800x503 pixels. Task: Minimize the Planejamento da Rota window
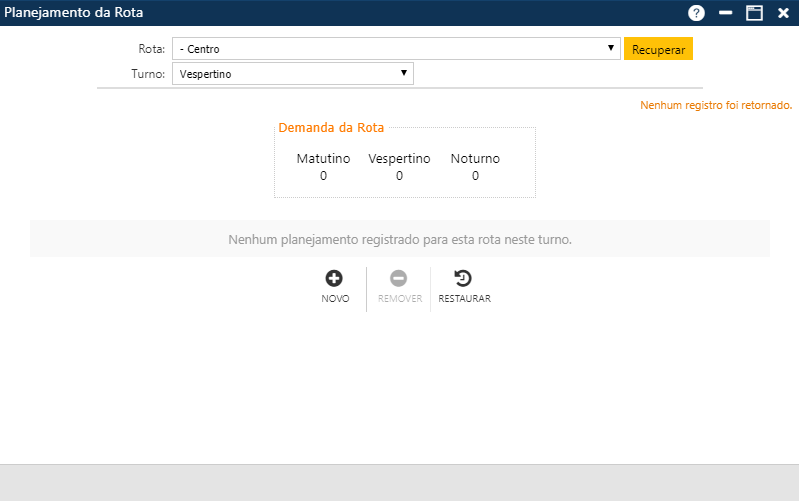[726, 13]
